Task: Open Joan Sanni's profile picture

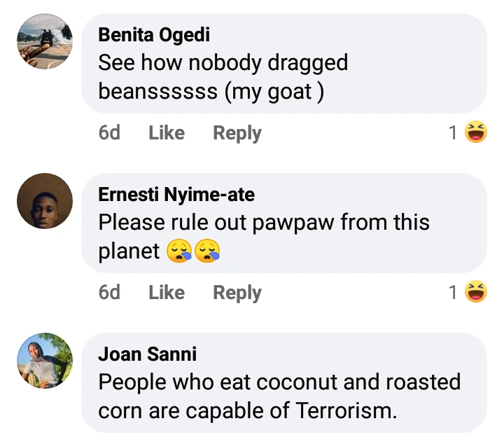Action: coord(45,361)
